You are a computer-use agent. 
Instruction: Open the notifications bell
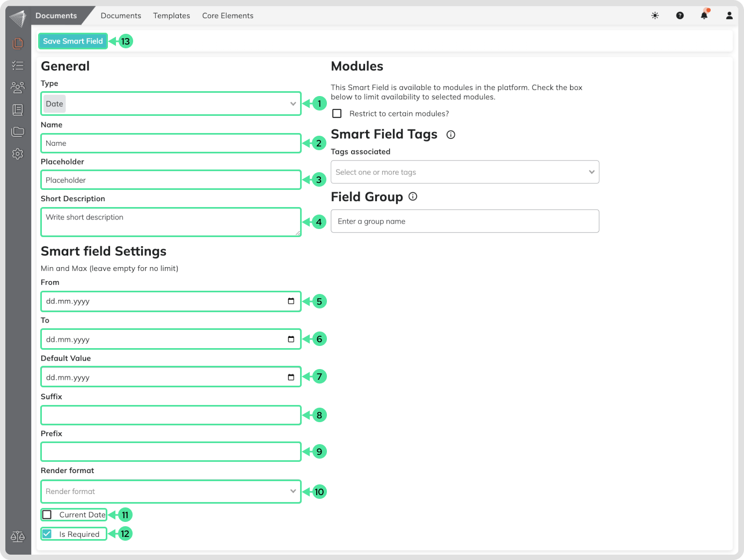pos(704,16)
